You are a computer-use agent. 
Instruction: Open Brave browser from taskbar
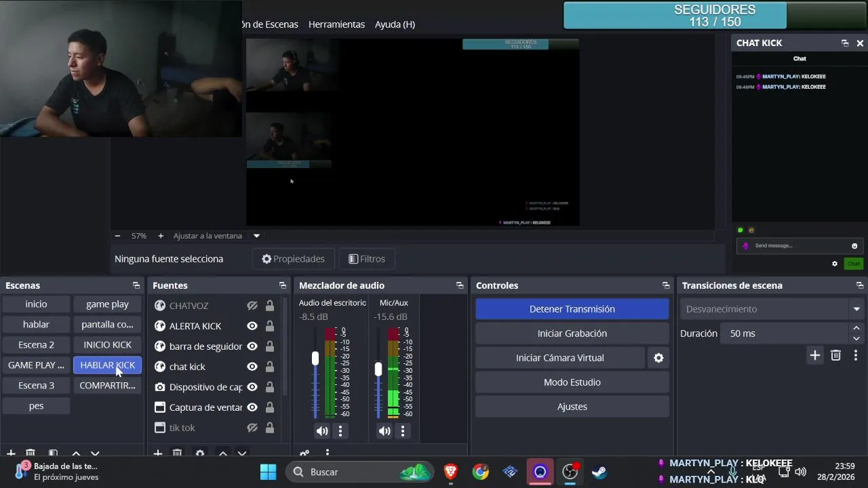[x=451, y=472]
